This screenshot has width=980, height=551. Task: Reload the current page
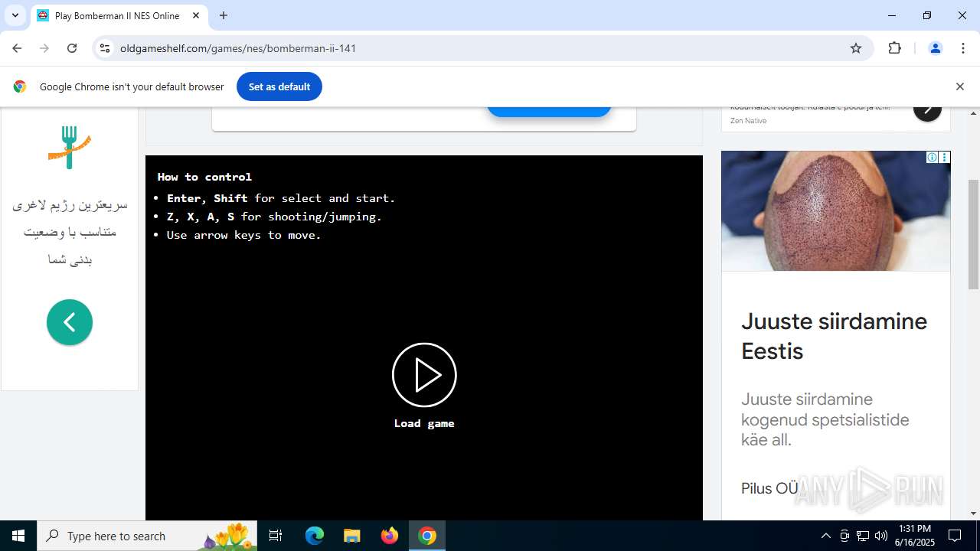pyautogui.click(x=72, y=48)
